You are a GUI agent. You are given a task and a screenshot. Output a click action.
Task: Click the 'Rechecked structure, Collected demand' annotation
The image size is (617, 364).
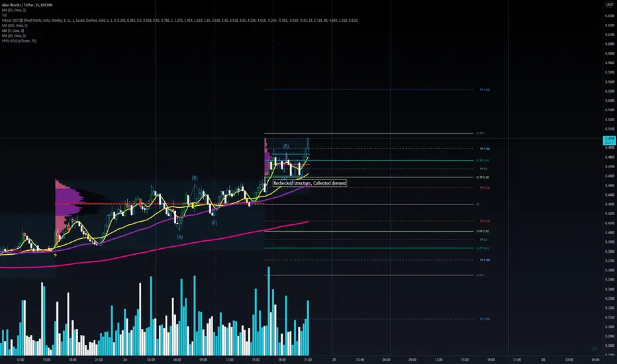(x=310, y=183)
